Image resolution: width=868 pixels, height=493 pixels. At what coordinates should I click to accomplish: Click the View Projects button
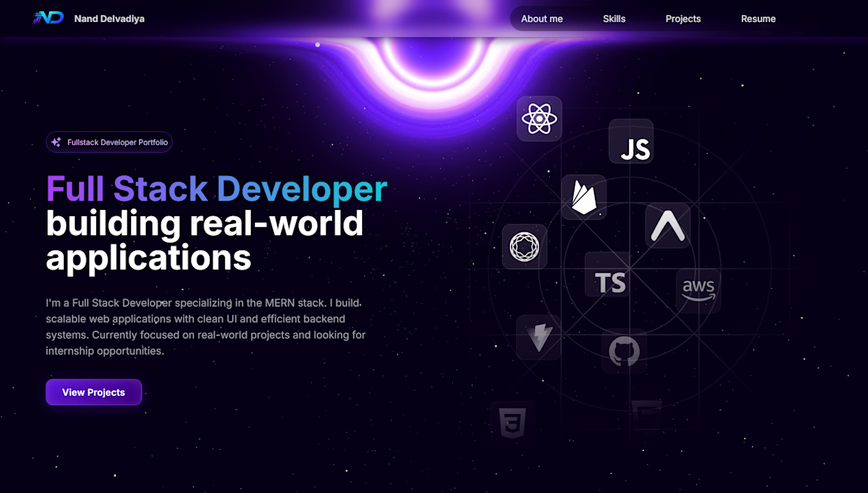[94, 392]
